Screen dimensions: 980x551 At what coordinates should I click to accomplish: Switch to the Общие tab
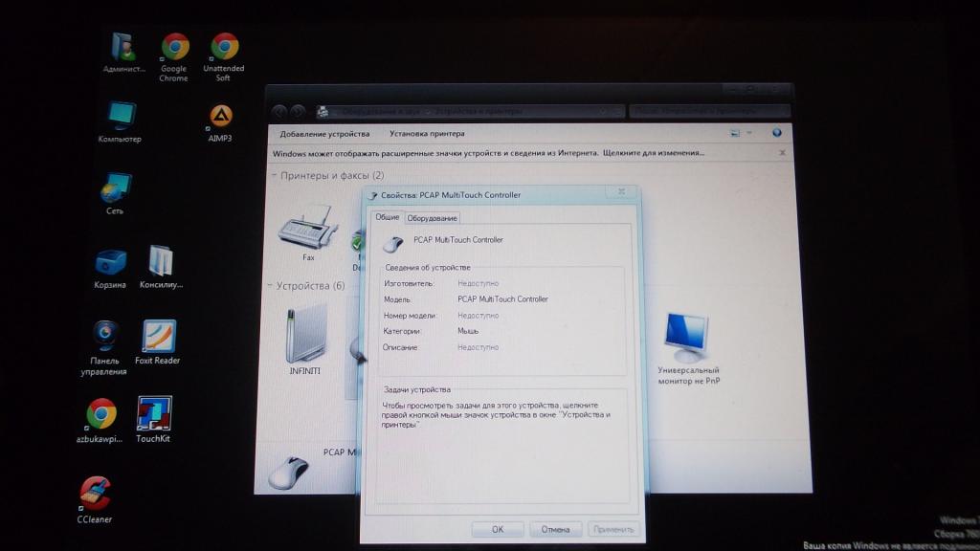click(x=388, y=217)
